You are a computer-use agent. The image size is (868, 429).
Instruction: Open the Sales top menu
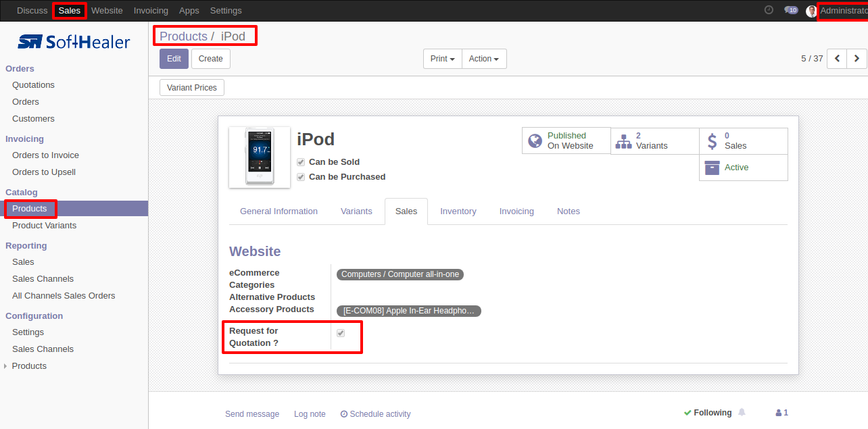70,11
